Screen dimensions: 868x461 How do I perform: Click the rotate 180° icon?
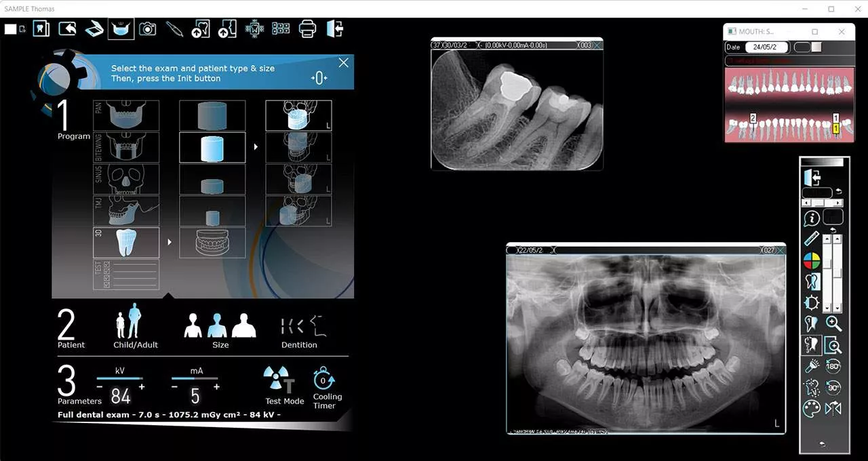coord(833,367)
